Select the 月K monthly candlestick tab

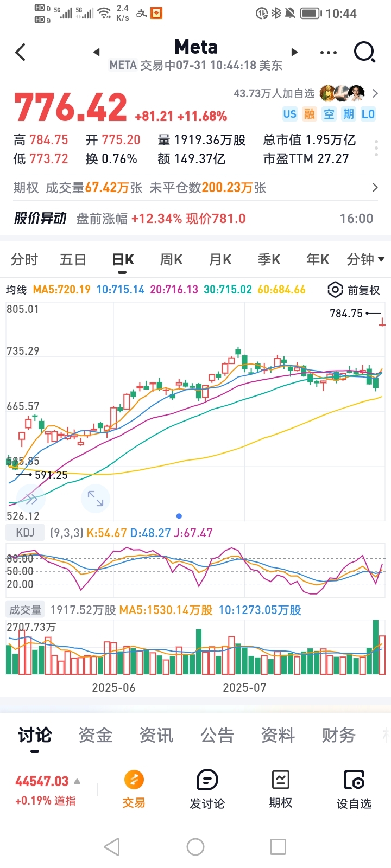220,260
